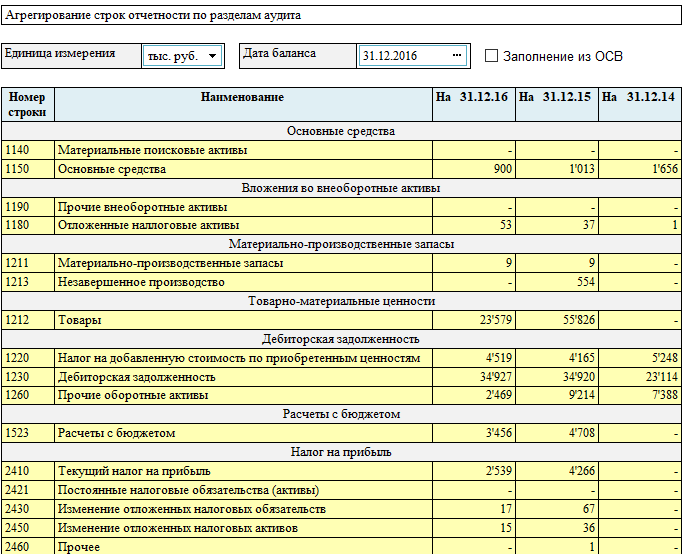Image resolution: width=684 pixels, height=554 pixels.
Task: Click value 36 cell
Action: click(x=557, y=528)
